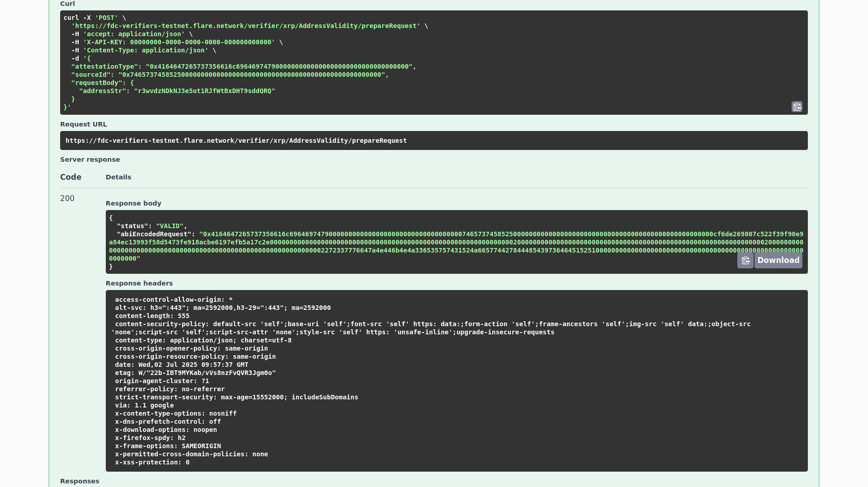The width and height of the screenshot is (868, 487).
Task: Click the Download response button
Action: (x=778, y=260)
